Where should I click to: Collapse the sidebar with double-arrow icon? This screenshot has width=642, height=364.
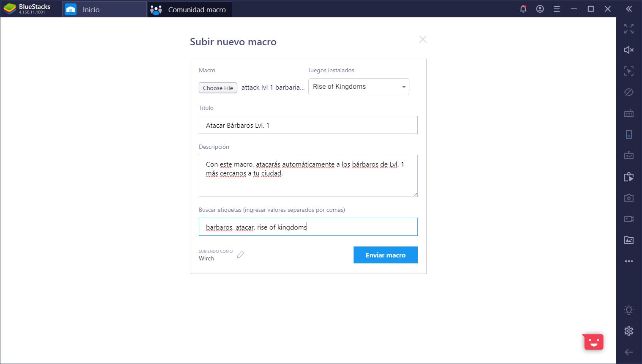[629, 9]
